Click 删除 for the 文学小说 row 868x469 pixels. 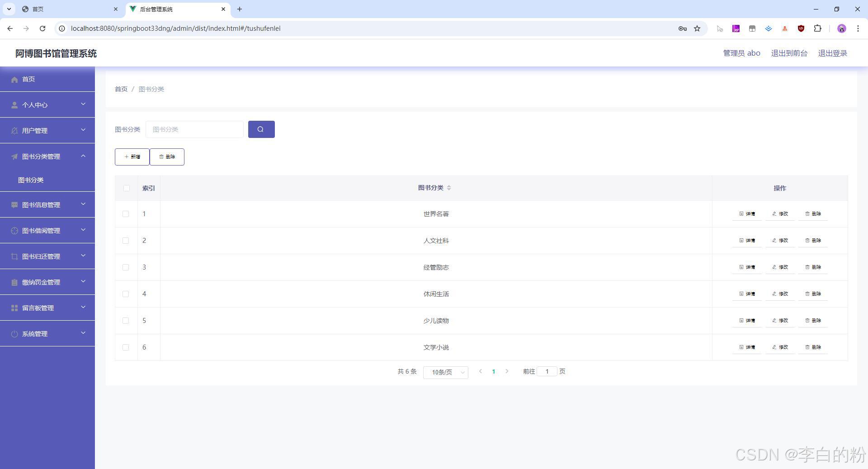(813, 347)
